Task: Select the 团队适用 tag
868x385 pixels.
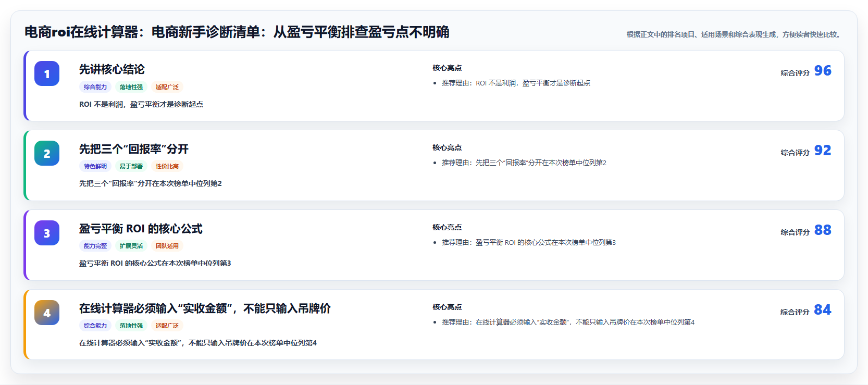Action: point(167,246)
